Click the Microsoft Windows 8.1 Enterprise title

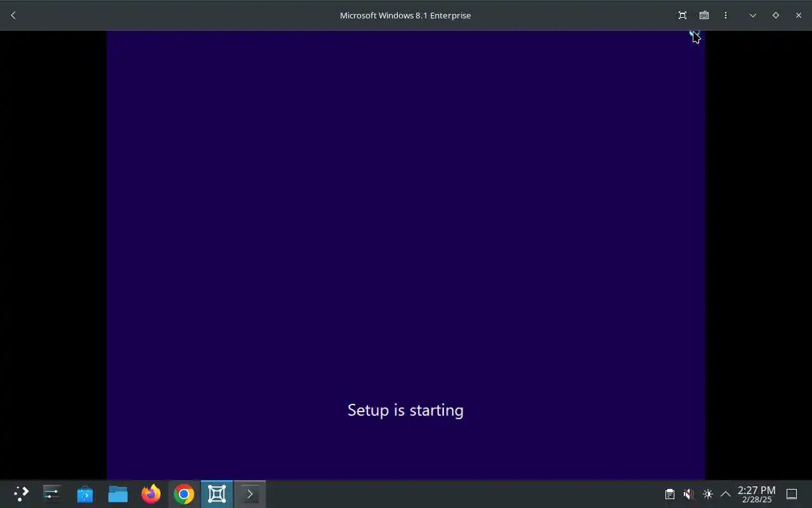[405, 15]
